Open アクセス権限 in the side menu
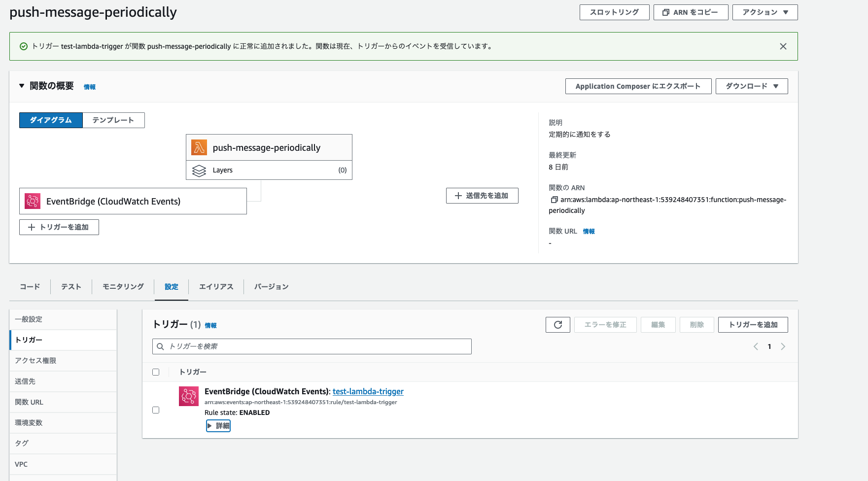 coord(63,361)
